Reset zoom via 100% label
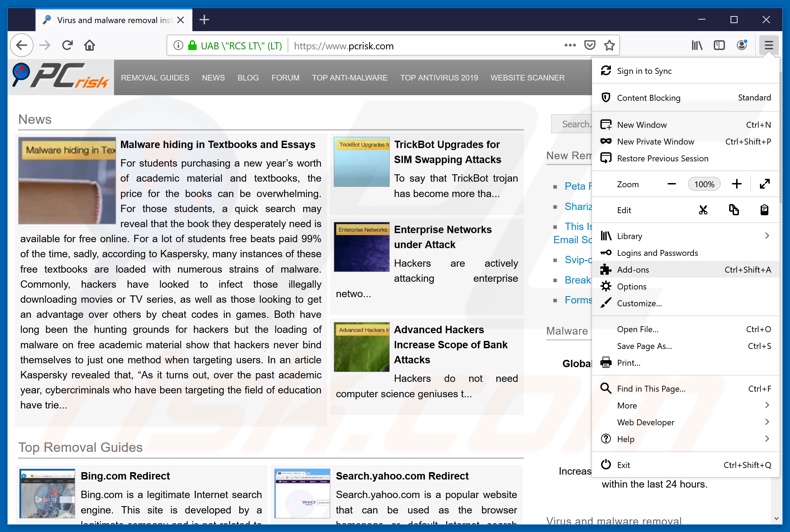The height and width of the screenshot is (532, 790). (x=704, y=184)
